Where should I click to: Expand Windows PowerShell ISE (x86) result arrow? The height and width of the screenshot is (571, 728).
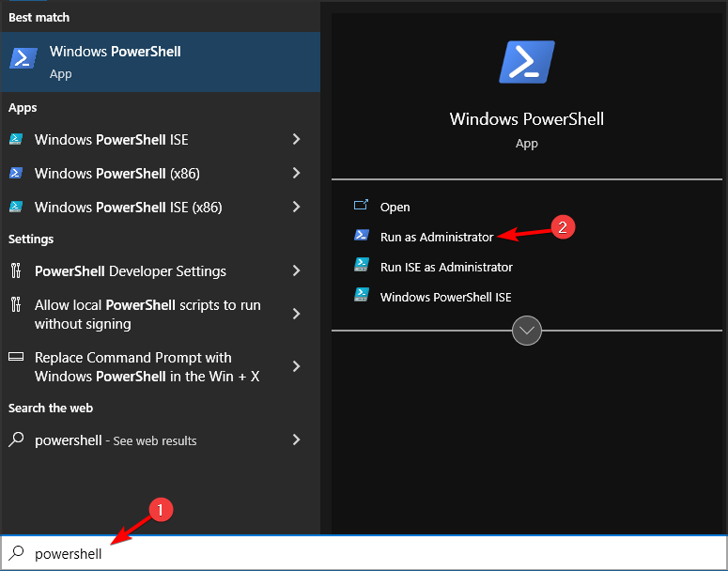click(296, 207)
